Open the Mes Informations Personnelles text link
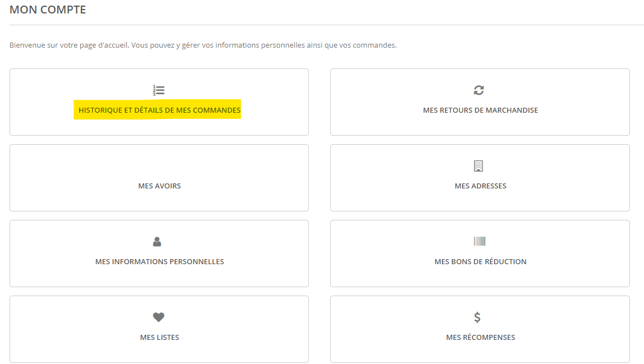The width and height of the screenshot is (644, 364). (x=159, y=262)
